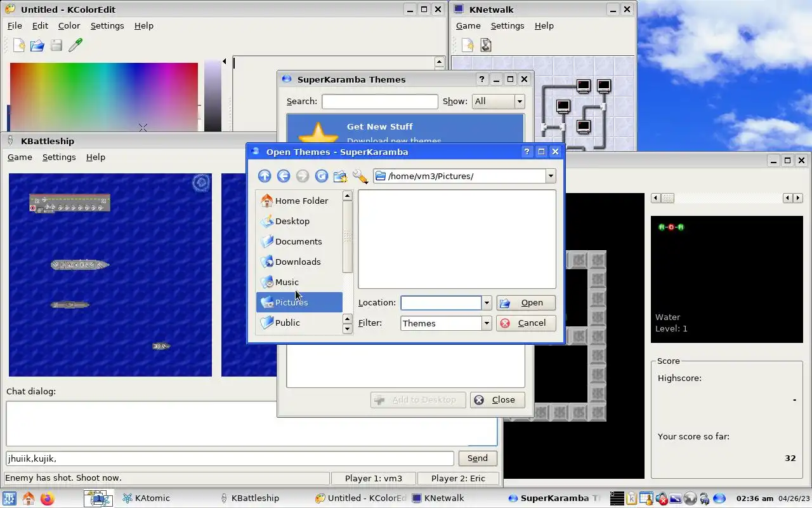Click the Get New Stuff star icon
Screen dimensions: 812x508
pos(318,133)
